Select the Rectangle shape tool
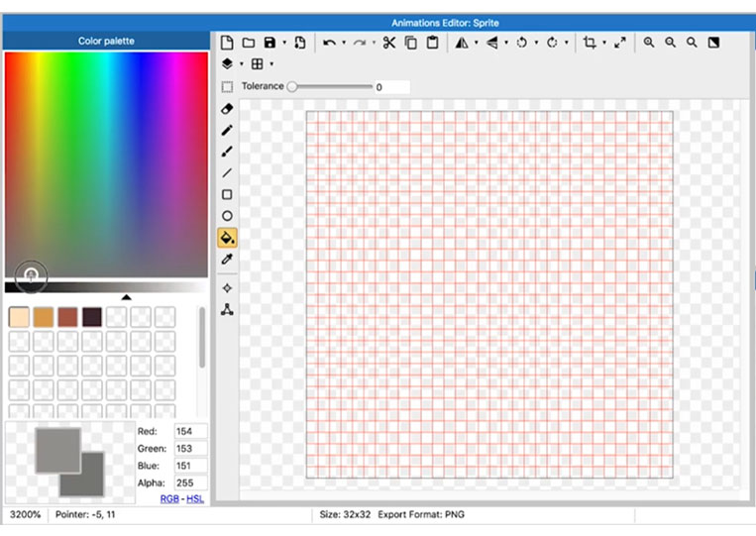756x536 pixels. click(227, 194)
